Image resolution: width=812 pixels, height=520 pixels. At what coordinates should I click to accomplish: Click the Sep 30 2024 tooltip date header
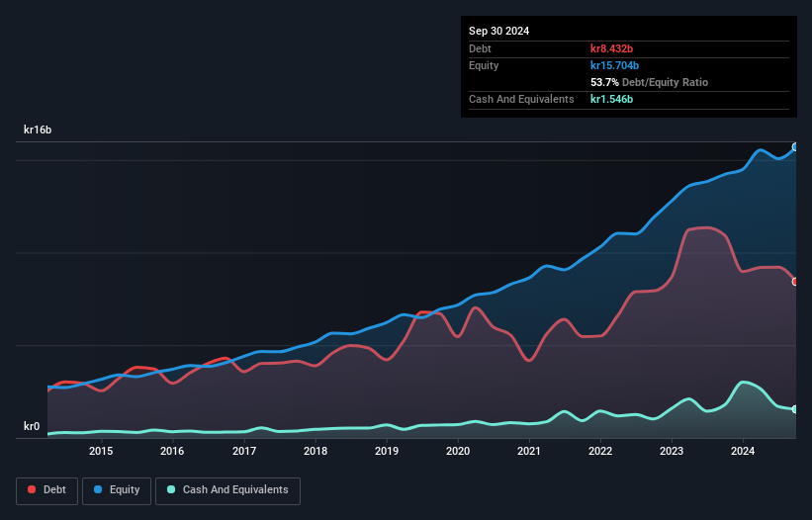click(498, 31)
